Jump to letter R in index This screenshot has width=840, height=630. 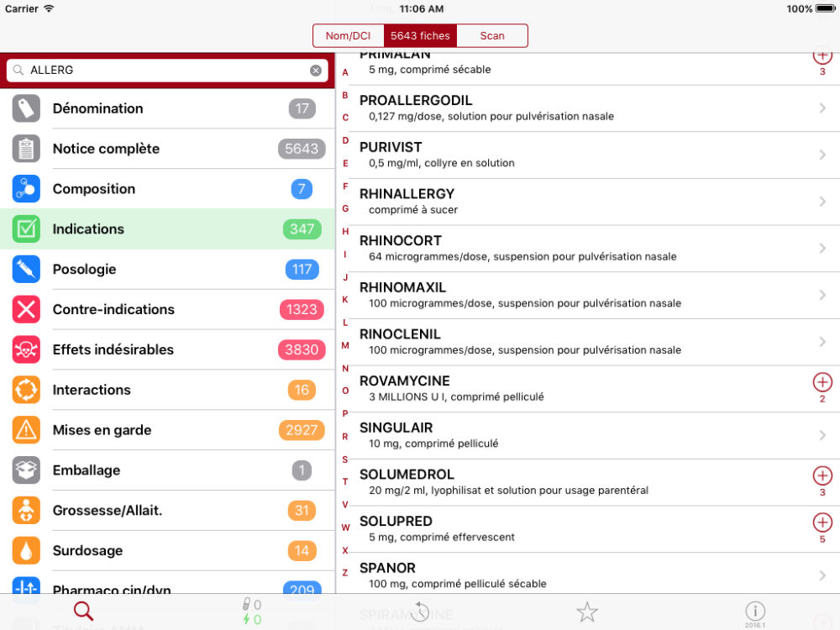[345, 436]
